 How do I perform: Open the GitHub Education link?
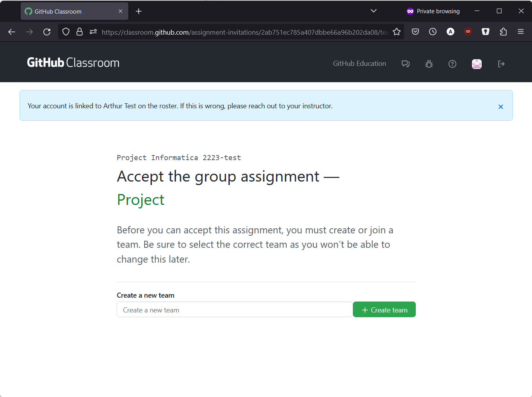359,64
